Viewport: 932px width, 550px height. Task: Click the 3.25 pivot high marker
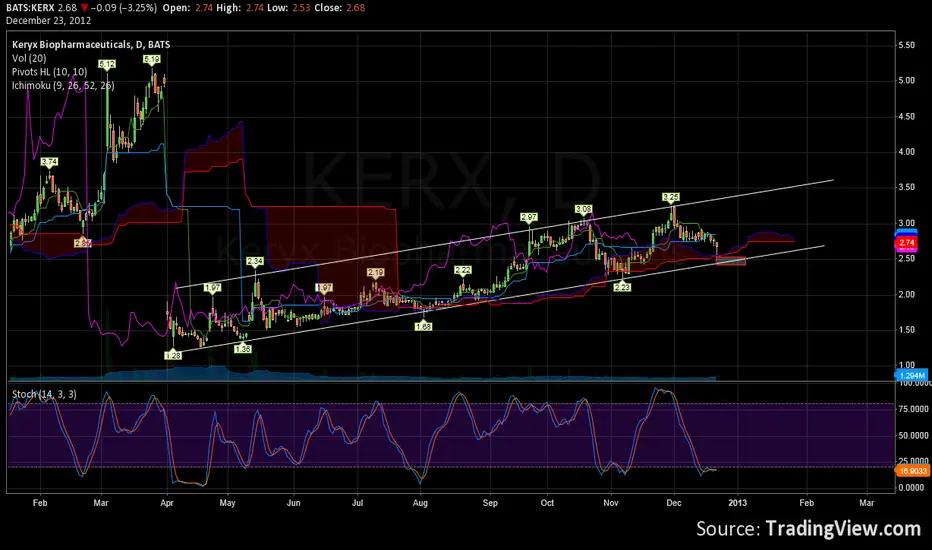(670, 197)
